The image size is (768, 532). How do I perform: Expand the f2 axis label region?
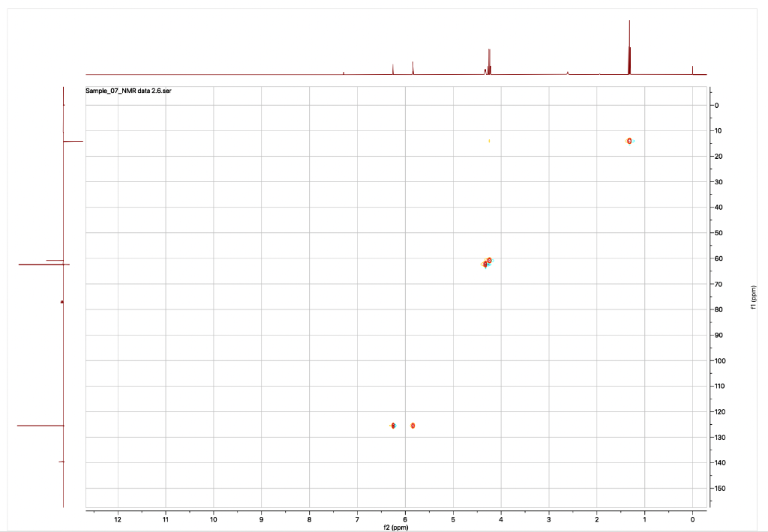(396, 528)
